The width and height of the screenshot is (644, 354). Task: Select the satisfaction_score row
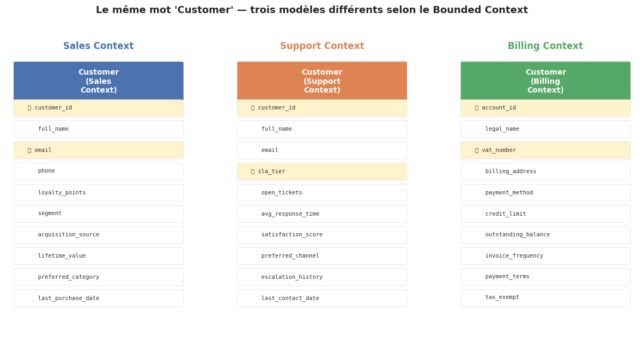322,235
